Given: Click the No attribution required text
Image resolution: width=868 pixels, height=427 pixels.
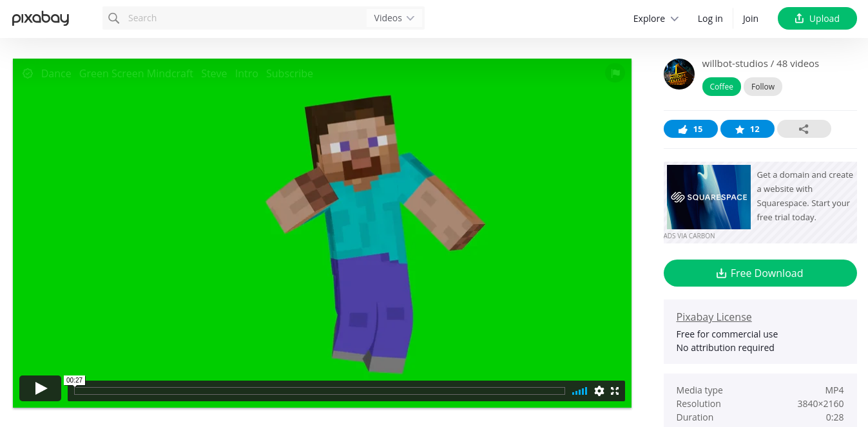Looking at the screenshot, I should click(x=725, y=348).
